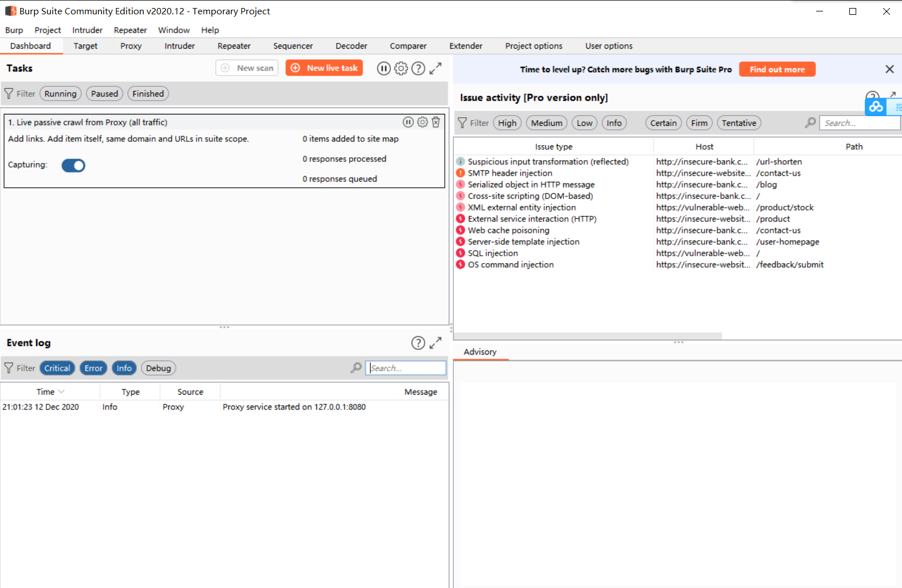This screenshot has width=902, height=588.
Task: Open settings for Live passive crawl task
Action: point(422,122)
